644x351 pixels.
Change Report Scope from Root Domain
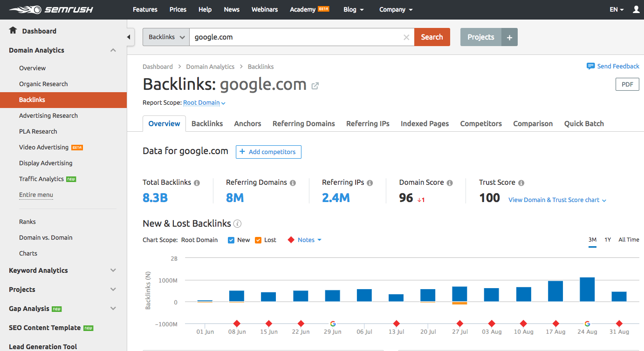coord(204,103)
